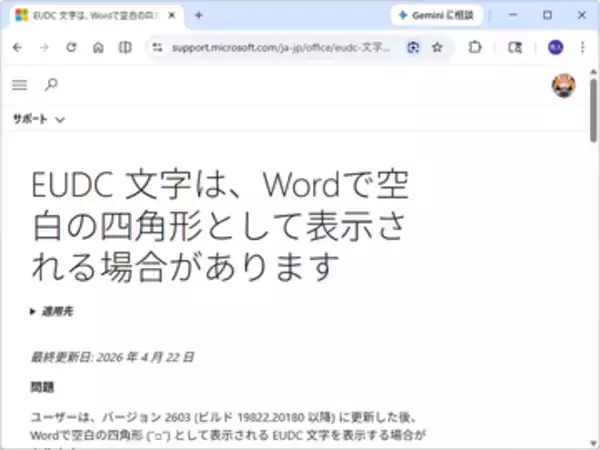Click the forward navigation arrow
This screenshot has width=600, height=450.
click(44, 47)
